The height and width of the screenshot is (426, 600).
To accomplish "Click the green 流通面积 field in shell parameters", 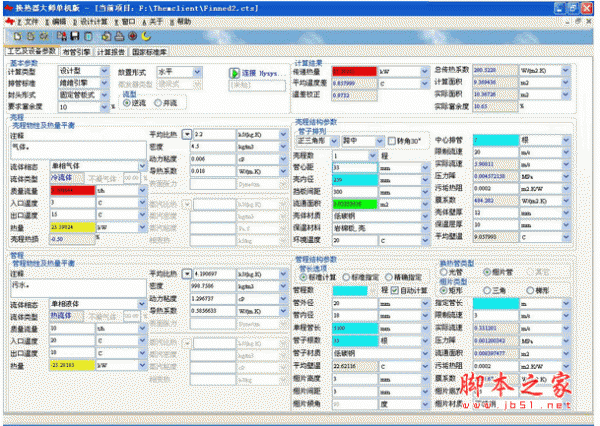I will [355, 204].
